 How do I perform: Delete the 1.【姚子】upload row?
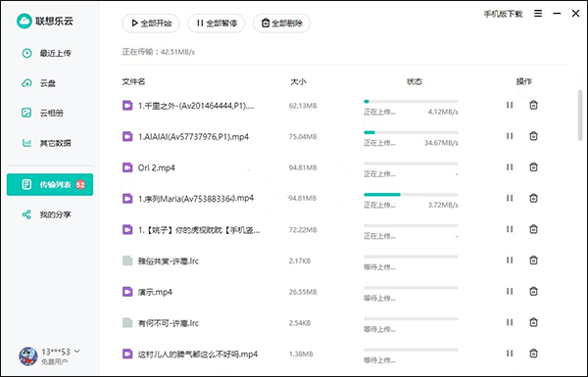pos(533,229)
